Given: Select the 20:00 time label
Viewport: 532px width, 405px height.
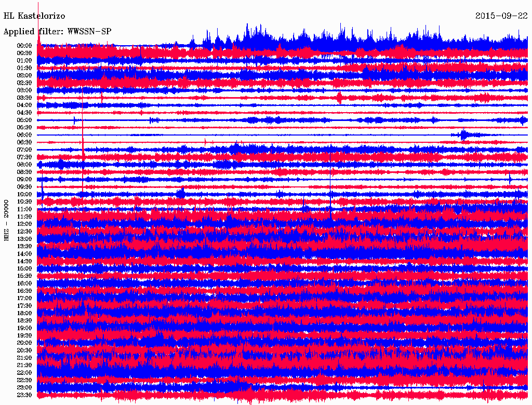Looking at the screenshot, I should coord(24,343).
